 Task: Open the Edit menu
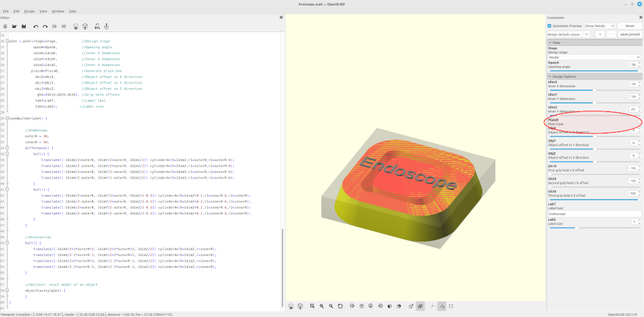(x=16, y=11)
